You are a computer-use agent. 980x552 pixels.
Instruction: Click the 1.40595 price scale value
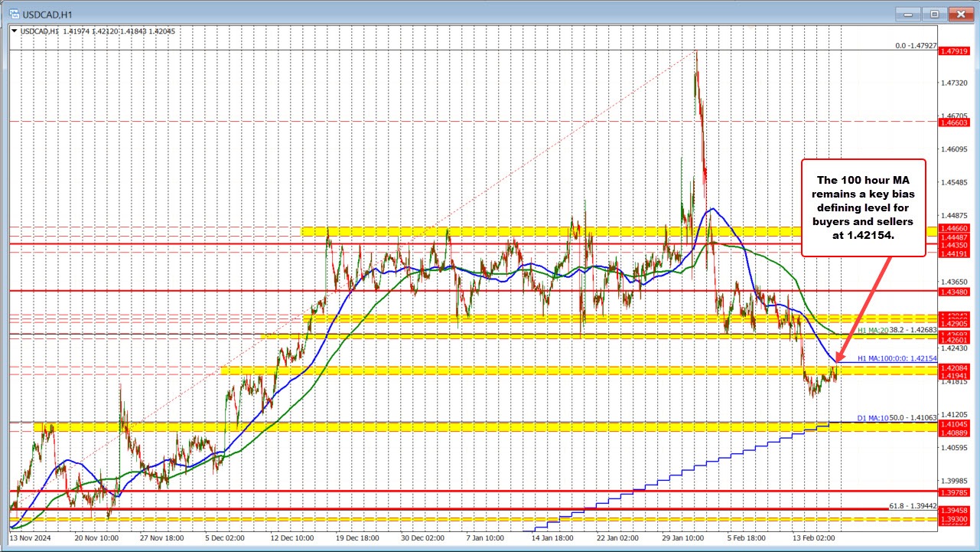click(x=954, y=448)
